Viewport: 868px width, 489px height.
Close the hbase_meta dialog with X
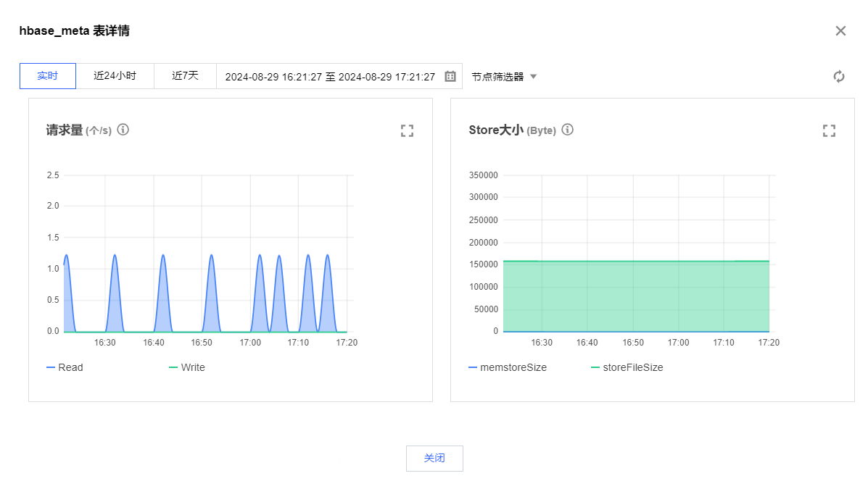pyautogui.click(x=840, y=30)
